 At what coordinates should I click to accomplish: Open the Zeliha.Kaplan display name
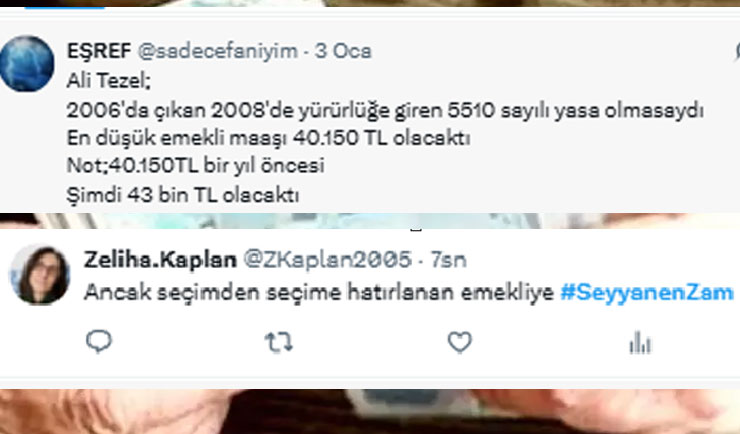[160, 259]
